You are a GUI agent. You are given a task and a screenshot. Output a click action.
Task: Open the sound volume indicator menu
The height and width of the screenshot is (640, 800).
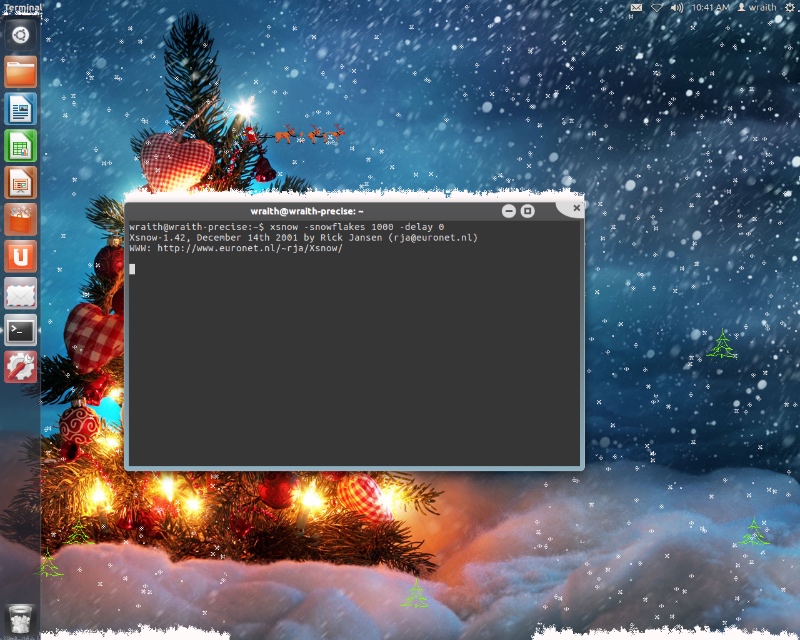(677, 8)
